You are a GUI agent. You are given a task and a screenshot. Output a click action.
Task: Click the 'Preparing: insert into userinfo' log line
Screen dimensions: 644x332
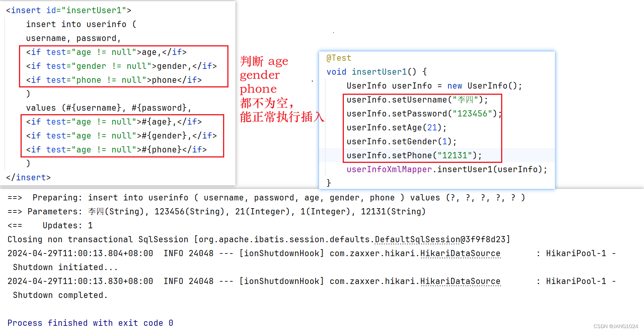point(266,198)
